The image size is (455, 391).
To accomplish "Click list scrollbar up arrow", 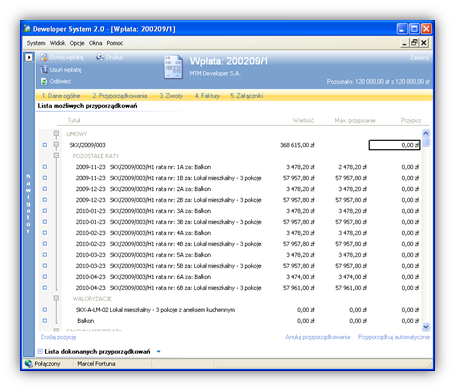I will (x=426, y=133).
